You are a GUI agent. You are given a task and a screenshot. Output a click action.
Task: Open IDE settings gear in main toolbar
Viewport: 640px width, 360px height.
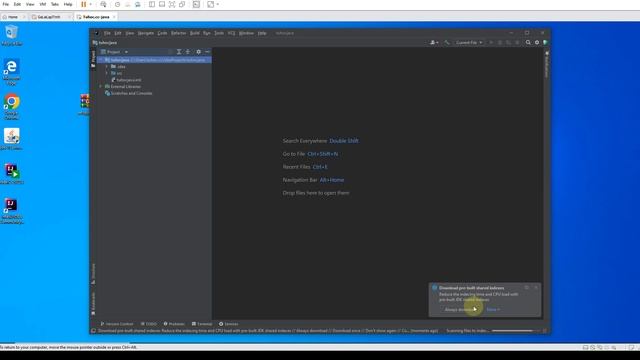coord(537,42)
